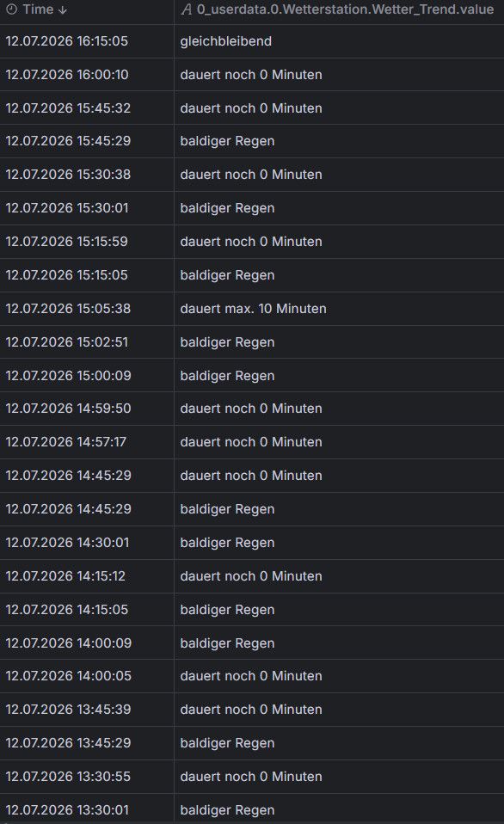Screen dimensions: 504x824
Task: Click the Wetter_Trend.value column header
Action: (339, 10)
